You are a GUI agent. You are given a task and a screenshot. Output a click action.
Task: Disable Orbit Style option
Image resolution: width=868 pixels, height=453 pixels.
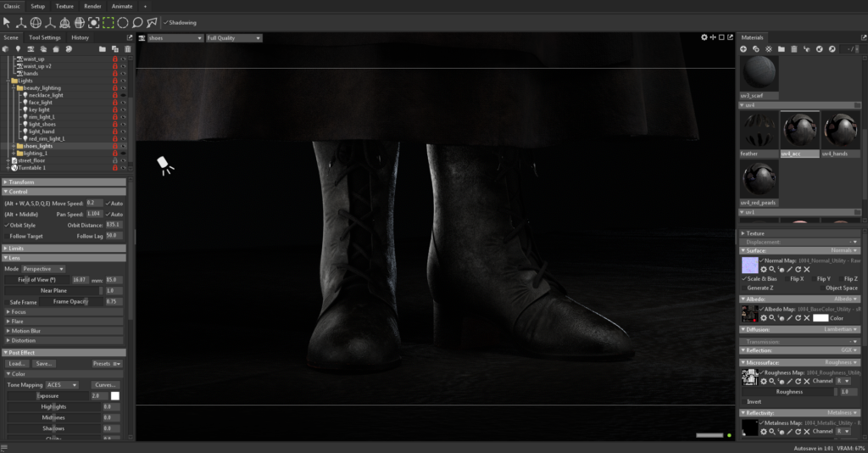coord(7,226)
